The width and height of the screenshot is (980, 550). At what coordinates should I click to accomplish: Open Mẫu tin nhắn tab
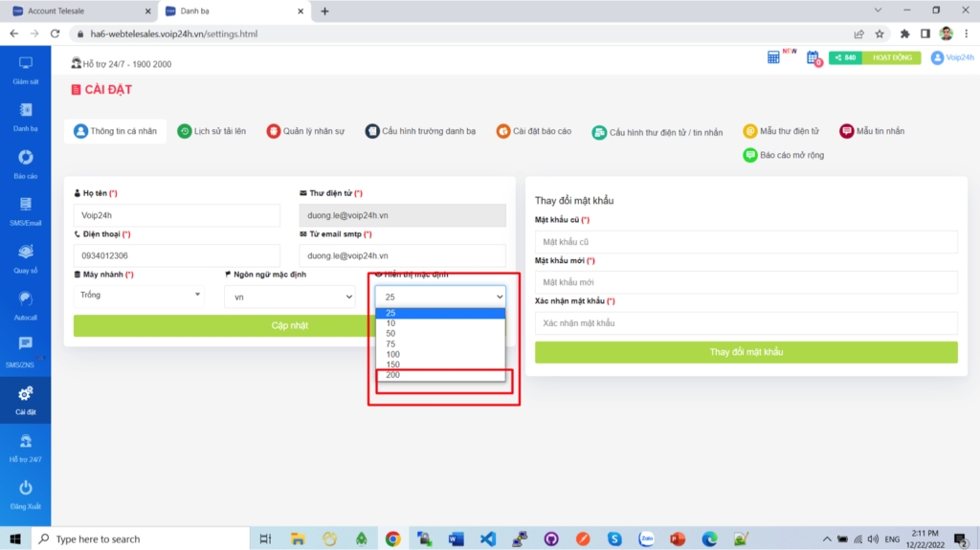871,131
